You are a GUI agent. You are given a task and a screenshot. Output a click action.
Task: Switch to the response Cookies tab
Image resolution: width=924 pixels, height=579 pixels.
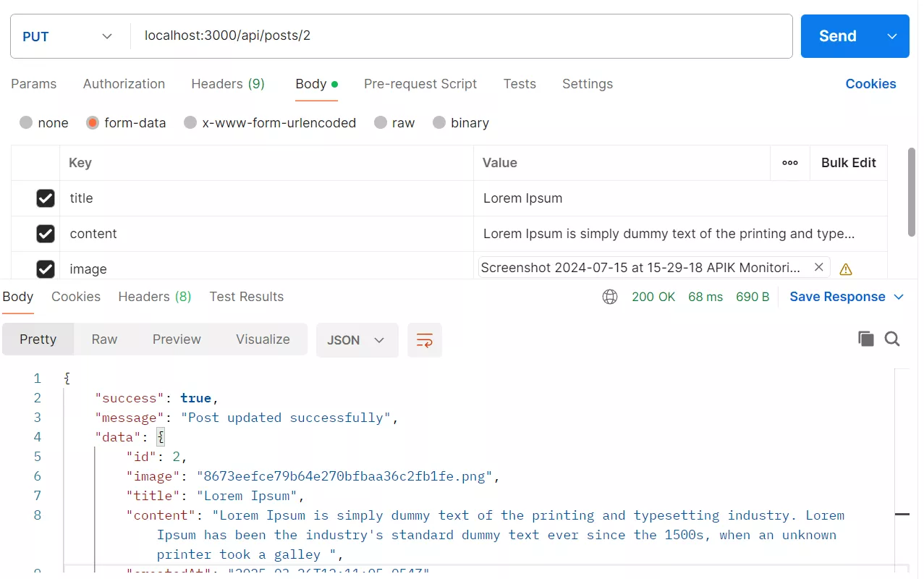pos(76,297)
